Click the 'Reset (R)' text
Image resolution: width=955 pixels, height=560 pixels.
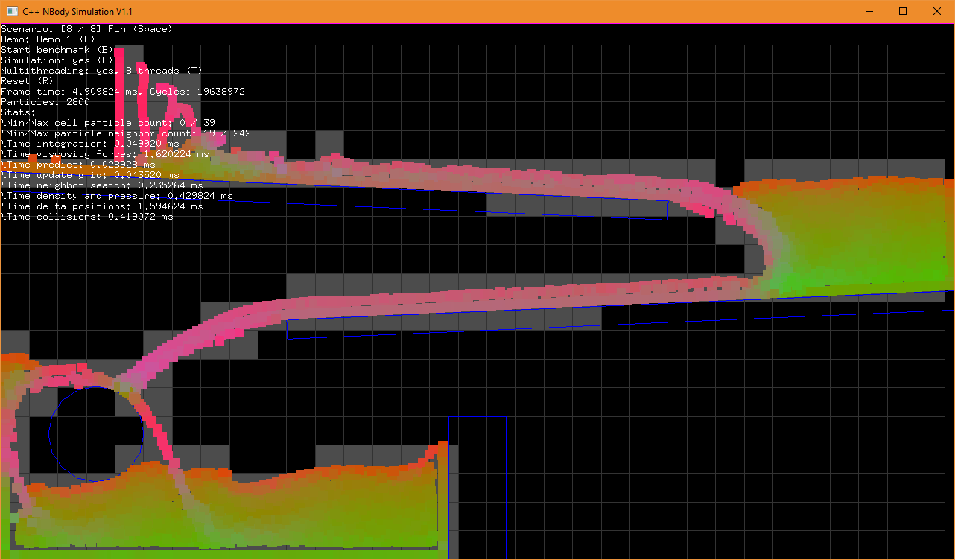pyautogui.click(x=27, y=81)
